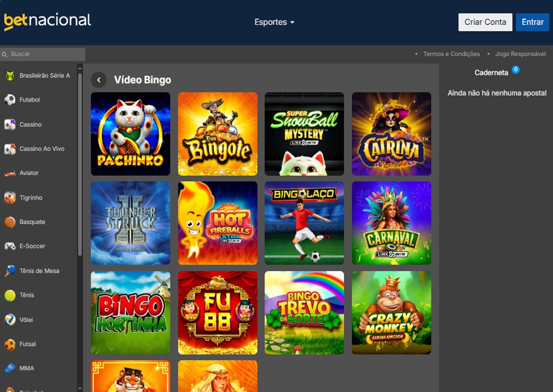Open the Pachinko game thumbnail
Screen dimensions: 553x392
[x=130, y=134]
